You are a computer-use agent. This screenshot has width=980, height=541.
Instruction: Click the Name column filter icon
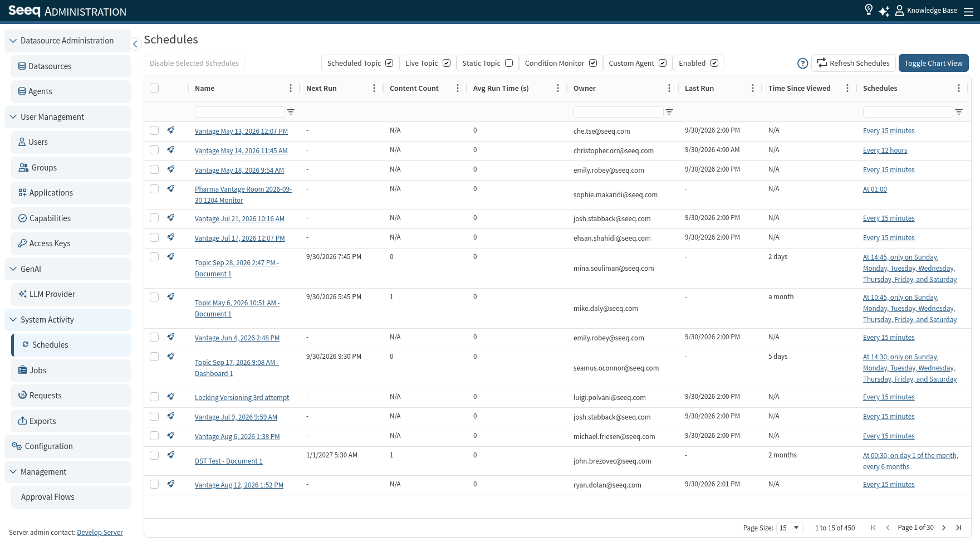pos(291,112)
